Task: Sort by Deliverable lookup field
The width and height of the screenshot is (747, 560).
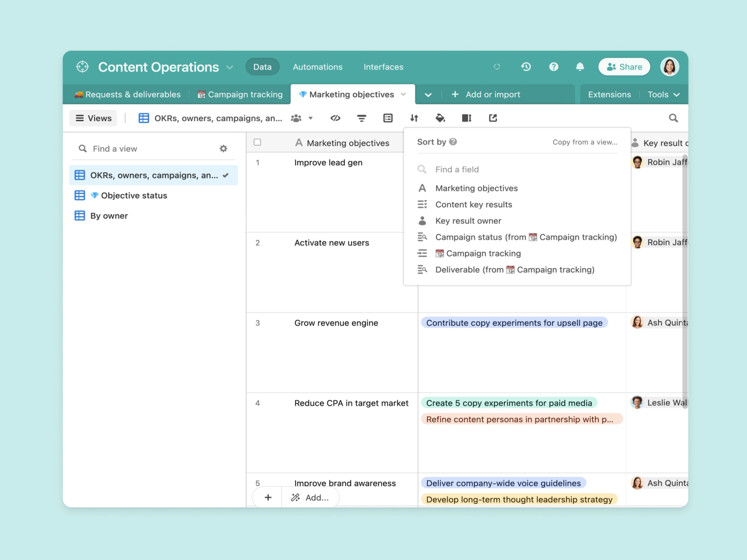Action: [x=517, y=270]
